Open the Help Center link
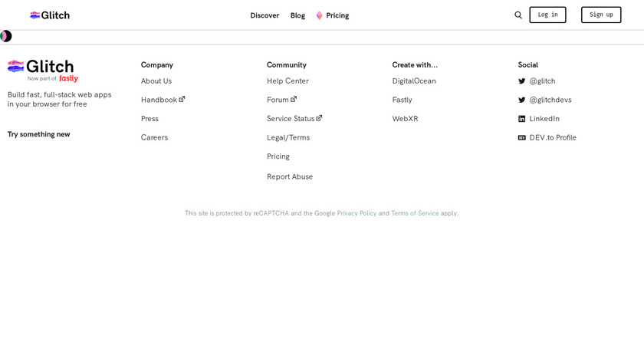The width and height of the screenshot is (644, 362). pyautogui.click(x=287, y=81)
